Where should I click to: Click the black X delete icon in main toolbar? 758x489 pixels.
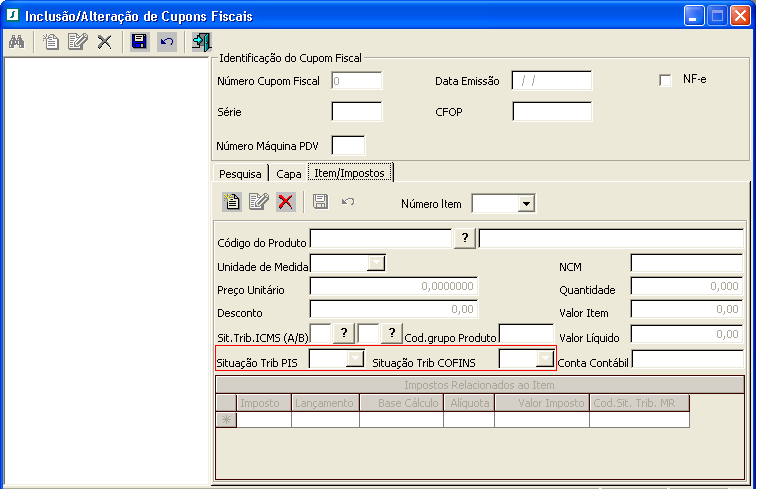[x=104, y=42]
